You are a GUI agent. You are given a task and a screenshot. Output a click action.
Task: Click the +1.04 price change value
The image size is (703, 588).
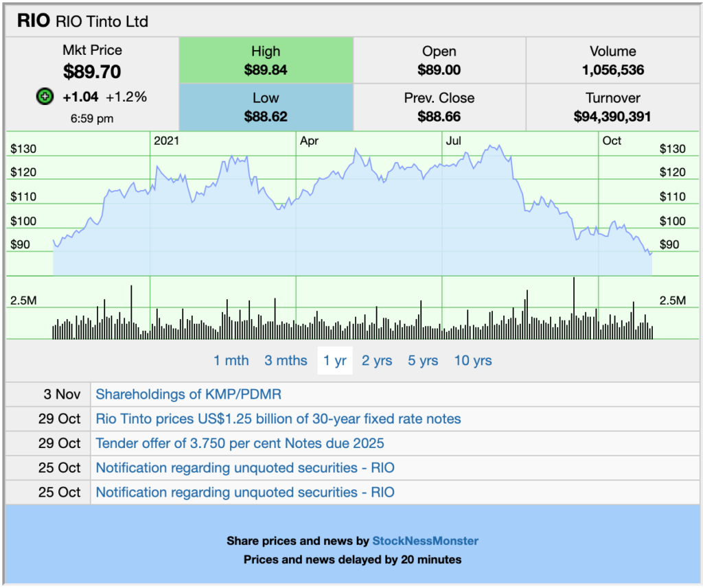pos(80,97)
